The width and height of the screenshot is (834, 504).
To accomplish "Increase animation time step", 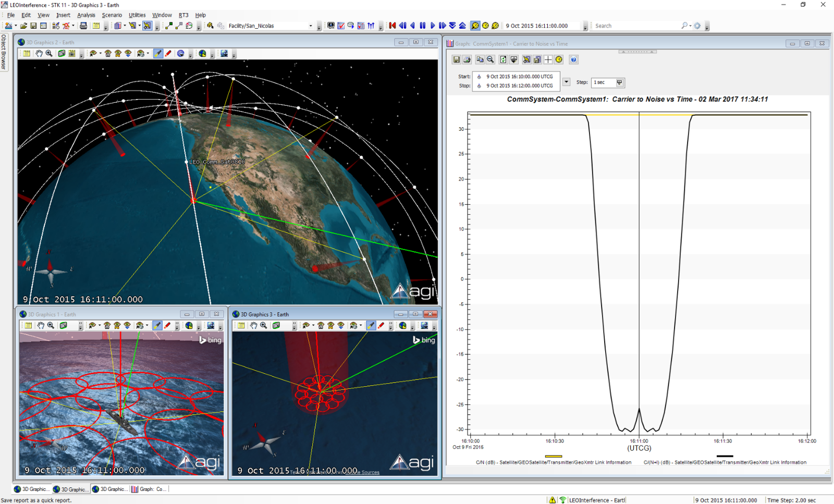I will pos(462,26).
